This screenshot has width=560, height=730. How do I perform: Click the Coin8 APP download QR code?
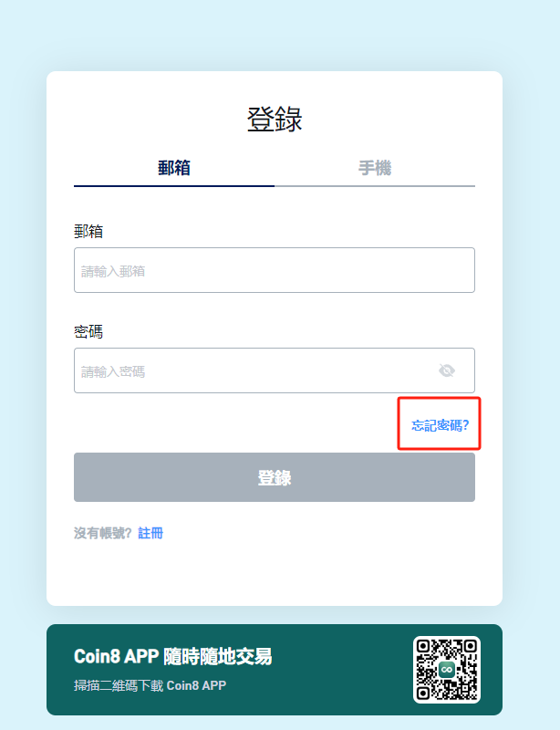click(446, 670)
